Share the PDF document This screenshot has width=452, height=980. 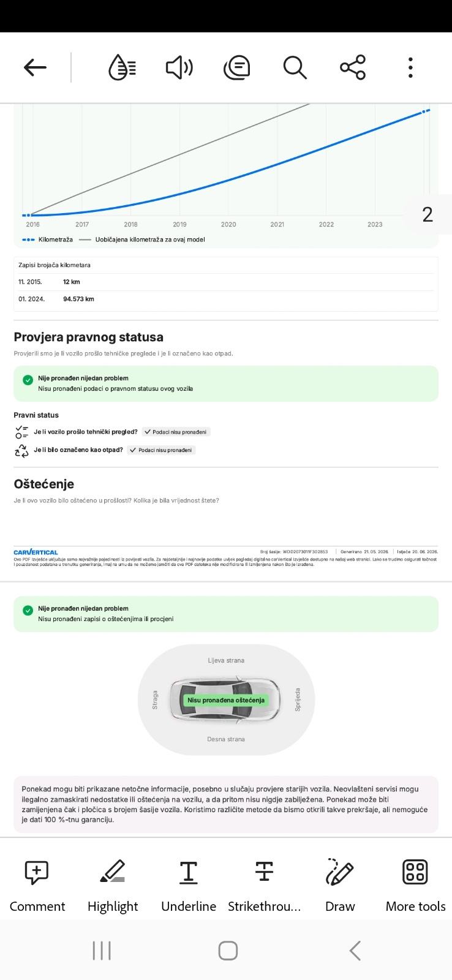[353, 67]
